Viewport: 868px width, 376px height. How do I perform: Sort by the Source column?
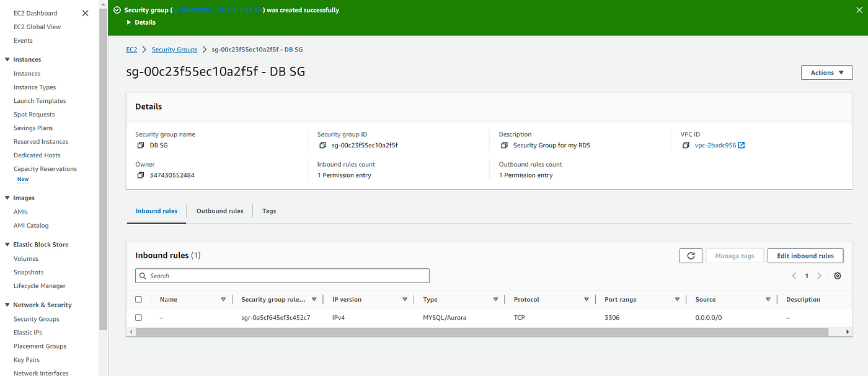pyautogui.click(x=768, y=299)
